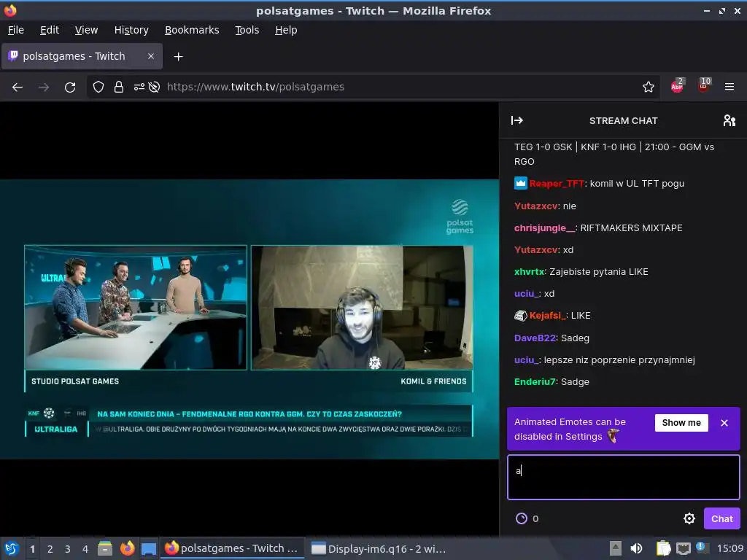Go back to previous page

pyautogui.click(x=18, y=87)
